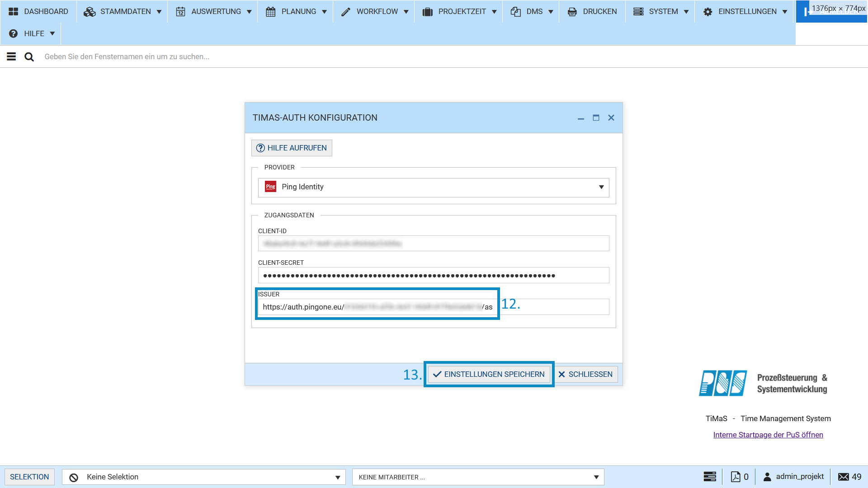
Task: Expand the Stammdaten dropdown arrow
Action: 159,12
